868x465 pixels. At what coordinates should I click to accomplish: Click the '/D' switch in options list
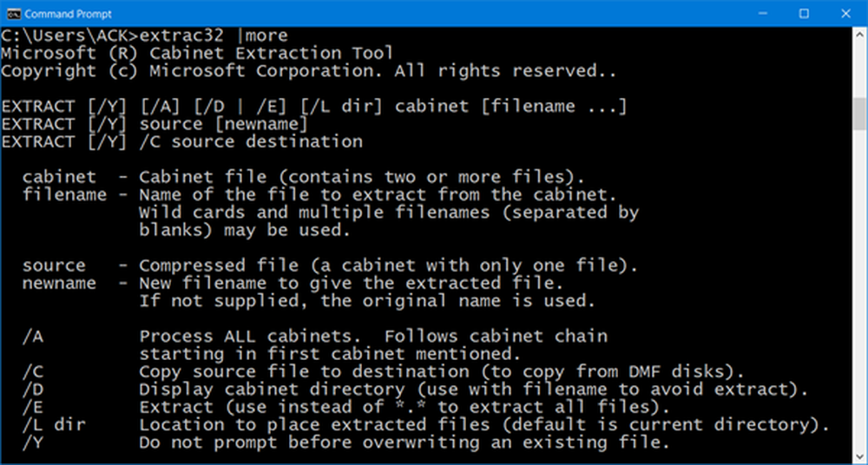[33, 389]
